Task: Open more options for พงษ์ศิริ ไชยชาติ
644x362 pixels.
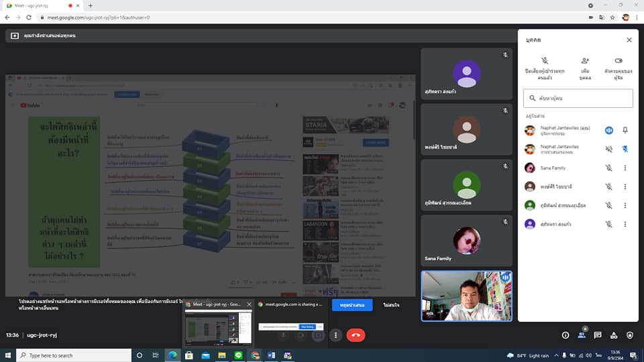Action: (625, 187)
